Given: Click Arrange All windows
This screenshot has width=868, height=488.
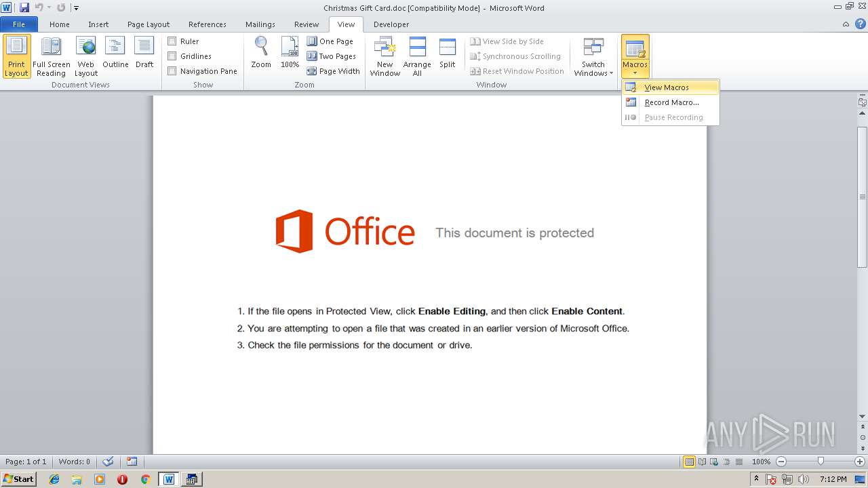Looking at the screenshot, I should [x=417, y=57].
